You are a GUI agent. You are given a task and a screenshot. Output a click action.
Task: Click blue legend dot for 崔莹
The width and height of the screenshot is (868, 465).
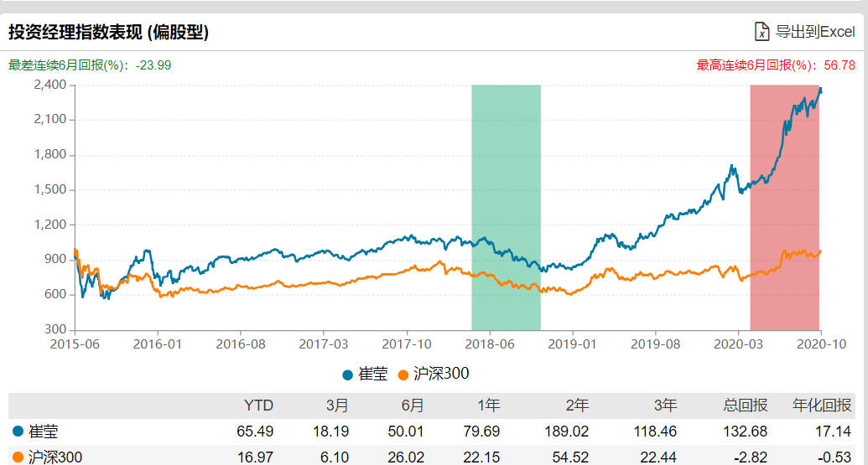[x=348, y=375]
